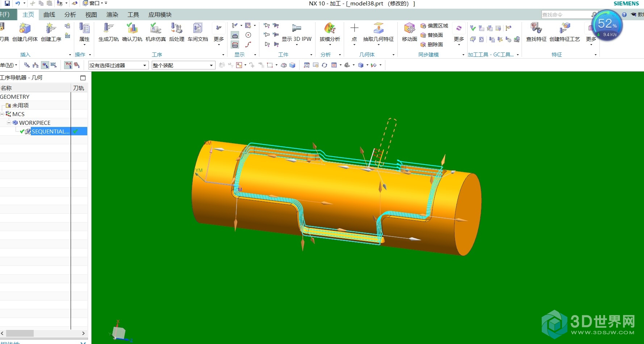This screenshot has height=344, width=644.
Task: Click the view triad cube in the viewport
Action: click(119, 332)
